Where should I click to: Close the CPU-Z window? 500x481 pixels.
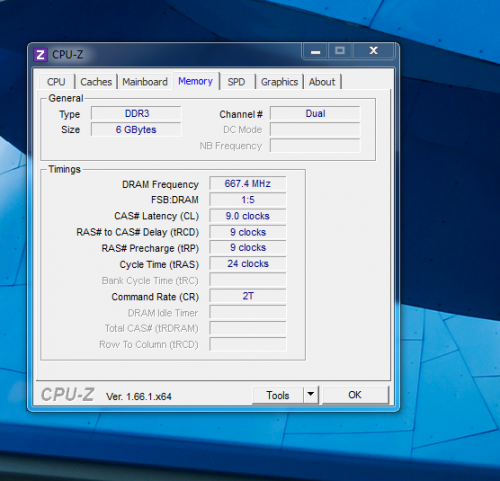click(374, 51)
